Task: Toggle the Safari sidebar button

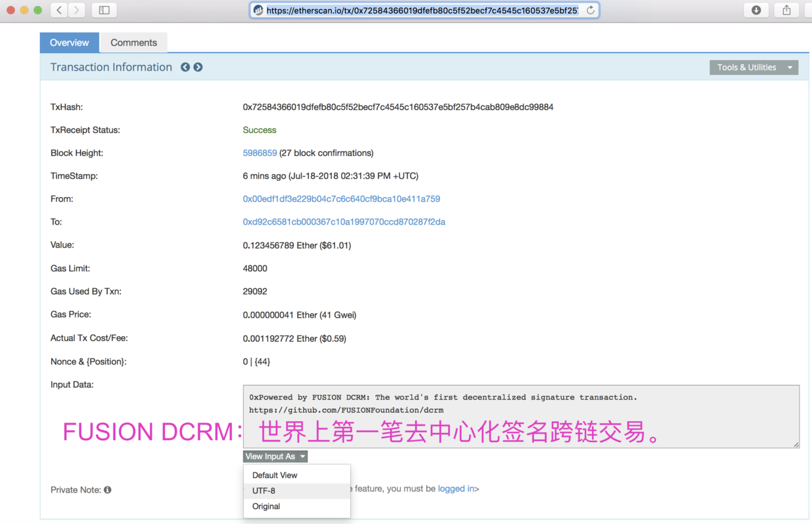Action: pos(104,10)
